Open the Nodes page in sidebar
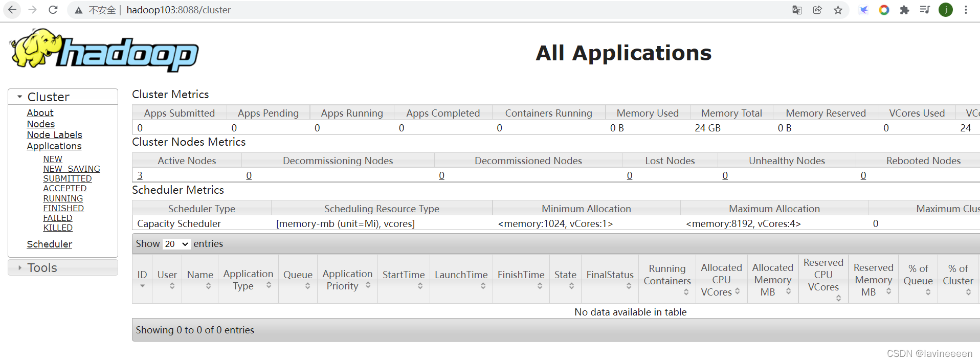 41,124
